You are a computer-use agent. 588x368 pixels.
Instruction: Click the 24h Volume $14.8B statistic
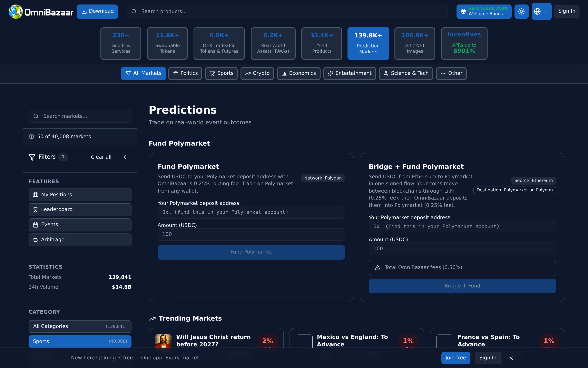click(x=80, y=287)
